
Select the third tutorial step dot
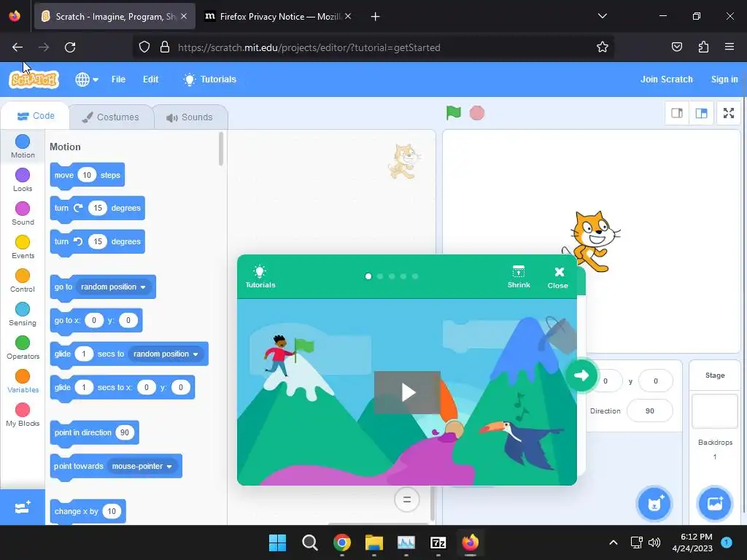tap(392, 276)
